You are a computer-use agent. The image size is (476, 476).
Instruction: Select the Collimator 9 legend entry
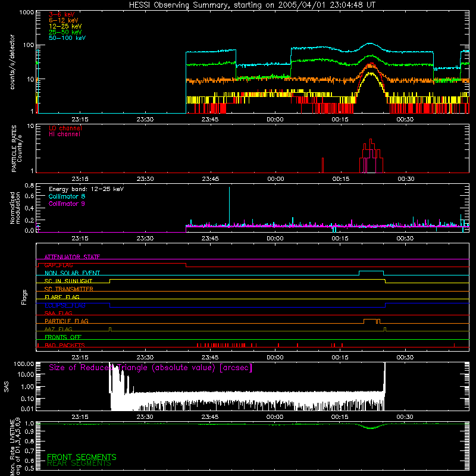click(67, 203)
